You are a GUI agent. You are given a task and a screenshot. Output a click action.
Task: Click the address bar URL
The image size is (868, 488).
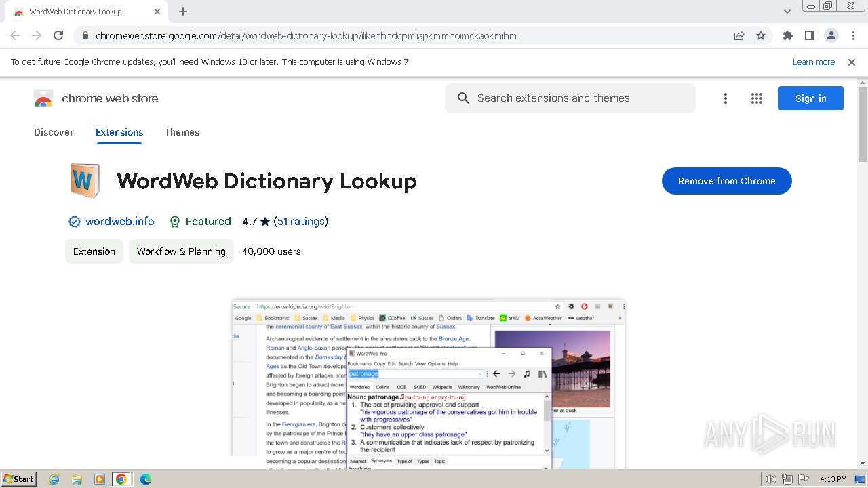coord(306,36)
